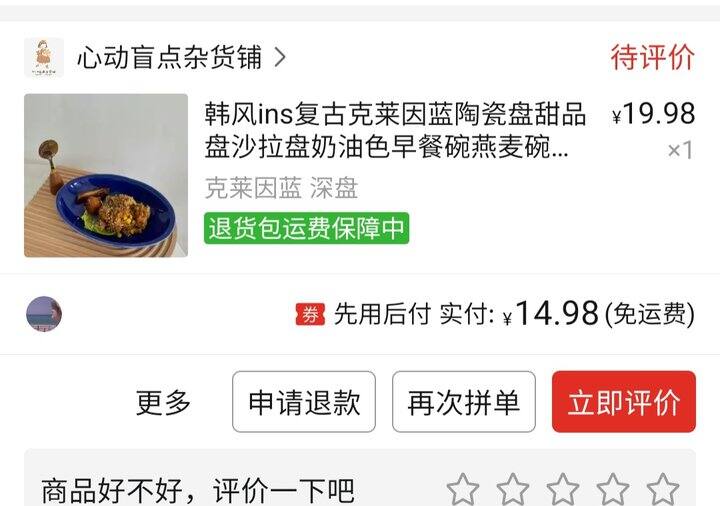The height and width of the screenshot is (506, 720).
Task: Open the 心动盲点杂货铺 store link
Action: pyautogui.click(x=169, y=57)
